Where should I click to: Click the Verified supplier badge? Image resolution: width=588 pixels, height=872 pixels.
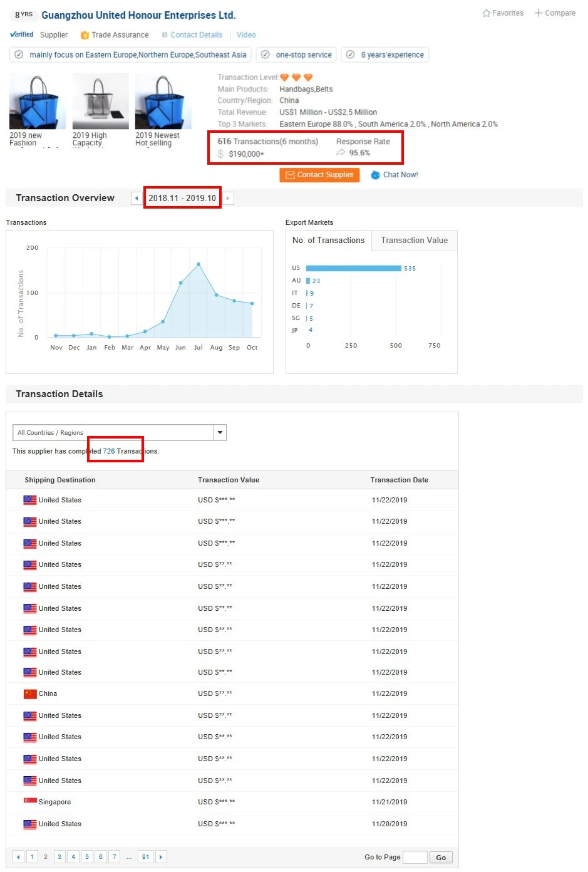point(22,34)
